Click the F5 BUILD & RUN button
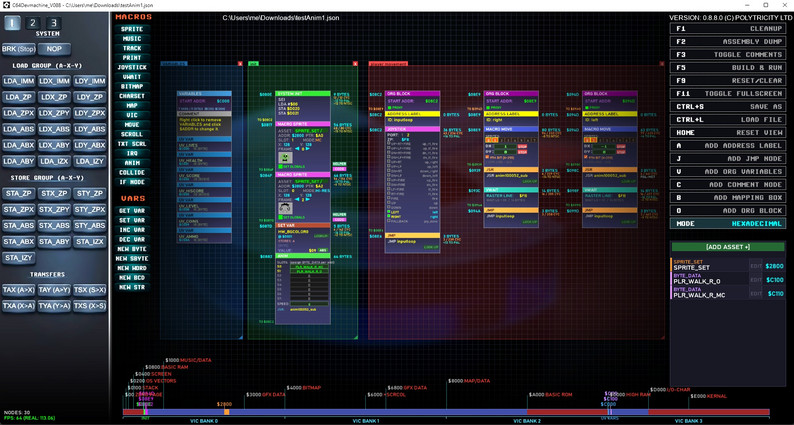794x425 pixels. tap(727, 67)
